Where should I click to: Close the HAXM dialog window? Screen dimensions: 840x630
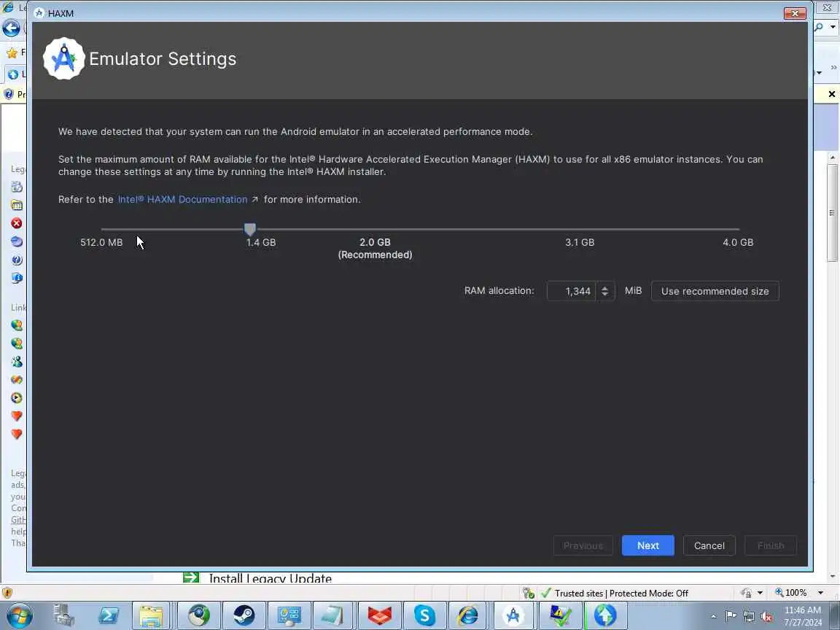point(795,13)
